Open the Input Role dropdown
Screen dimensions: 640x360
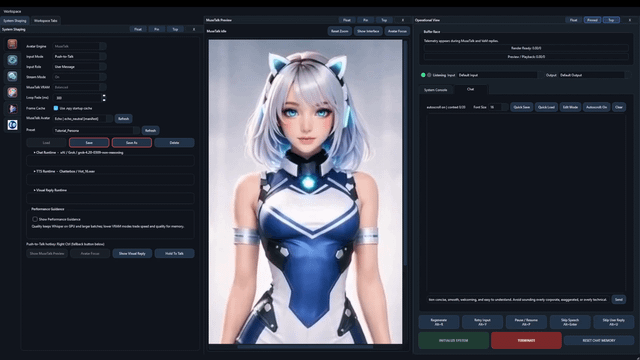[x=80, y=67]
